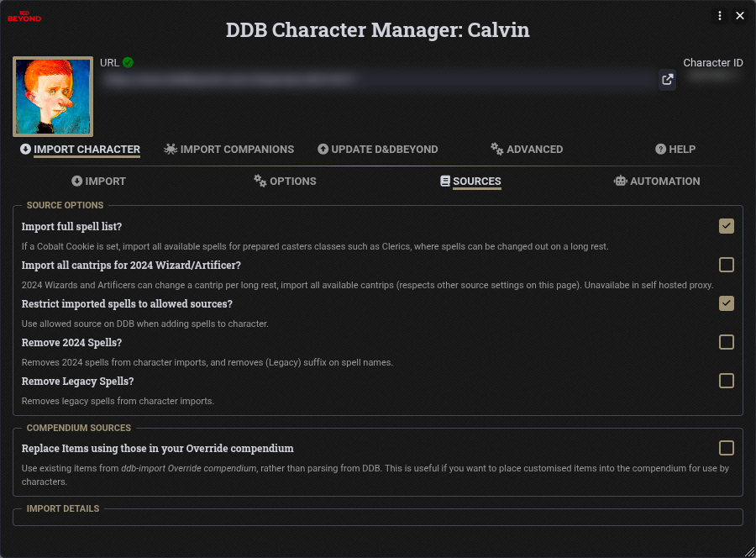Enable Import all cantrips for 2024 Wizard/Artificer
Viewport: 756px width, 558px height.
click(726, 265)
